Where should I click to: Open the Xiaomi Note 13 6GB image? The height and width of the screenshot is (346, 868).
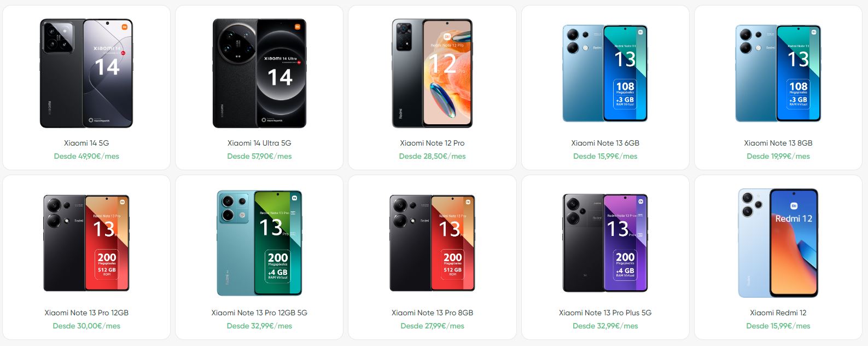(x=605, y=73)
